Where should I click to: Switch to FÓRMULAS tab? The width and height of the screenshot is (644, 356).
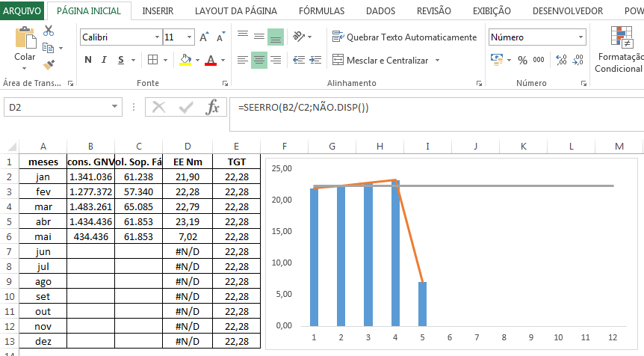coord(321,11)
